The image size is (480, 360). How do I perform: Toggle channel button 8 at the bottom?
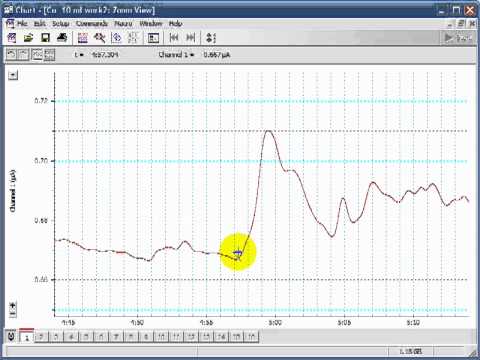131,337
